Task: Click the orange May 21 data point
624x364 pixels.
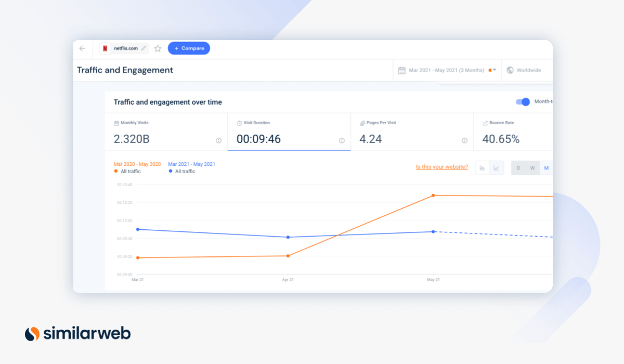Action: pyautogui.click(x=433, y=196)
